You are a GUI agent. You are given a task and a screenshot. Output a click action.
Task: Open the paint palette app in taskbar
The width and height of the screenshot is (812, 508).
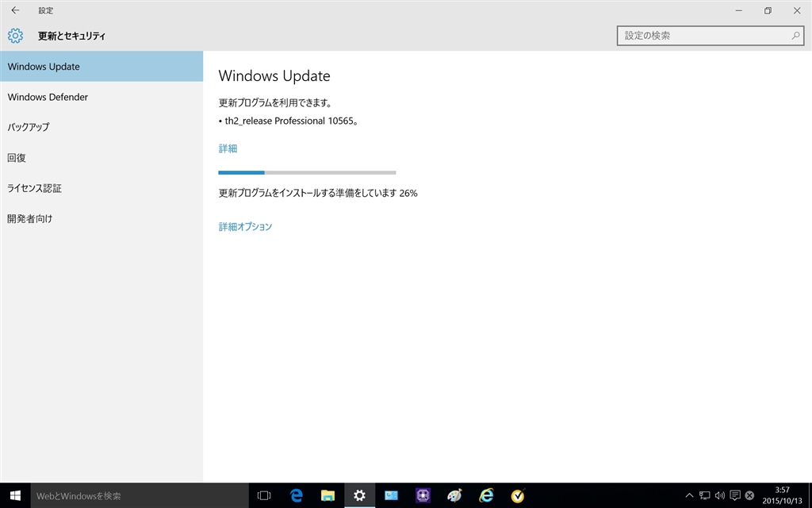(454, 495)
